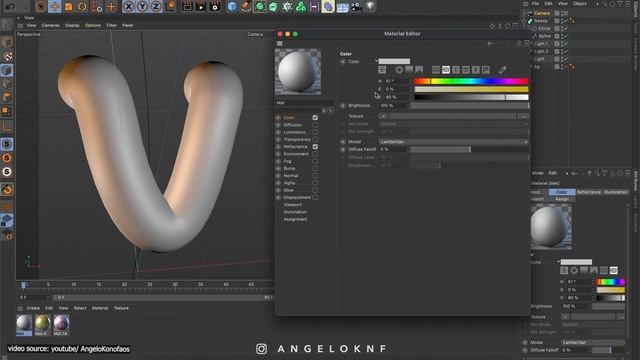Click Render to Picture Viewer icon
This screenshot has height=360, width=640.
(x=201, y=7)
